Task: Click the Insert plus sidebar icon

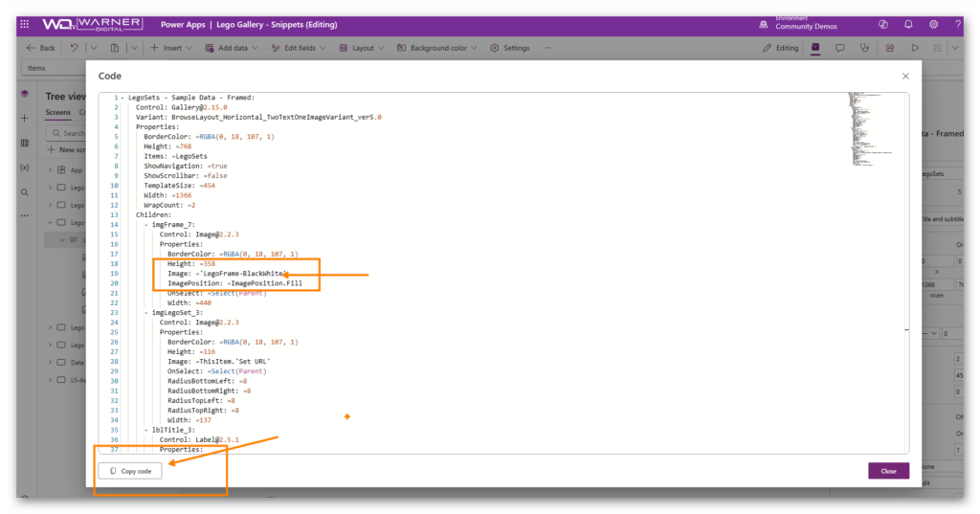Action: (24, 118)
